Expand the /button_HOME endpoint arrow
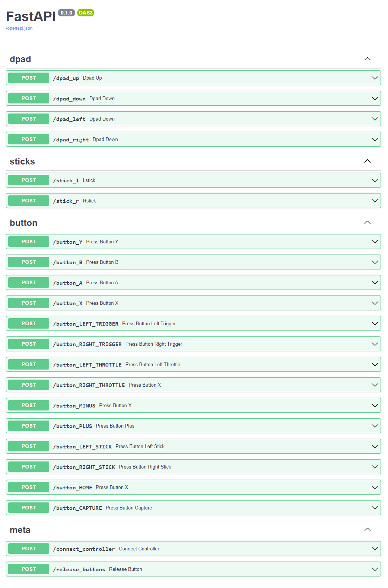388x588 pixels. coord(375,487)
